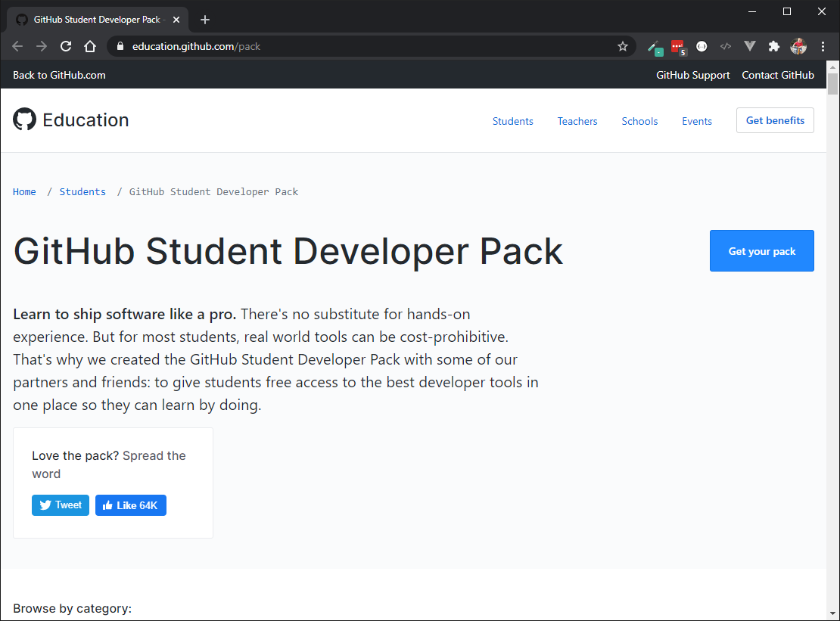840x621 pixels.
Task: Click 'Learn to ship software like a pro.'
Action: click(125, 314)
